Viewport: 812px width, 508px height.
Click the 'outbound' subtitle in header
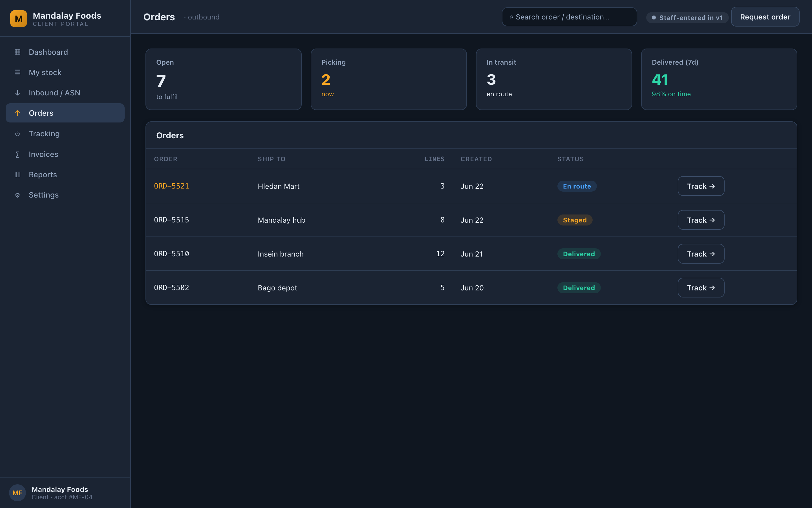[x=204, y=17]
